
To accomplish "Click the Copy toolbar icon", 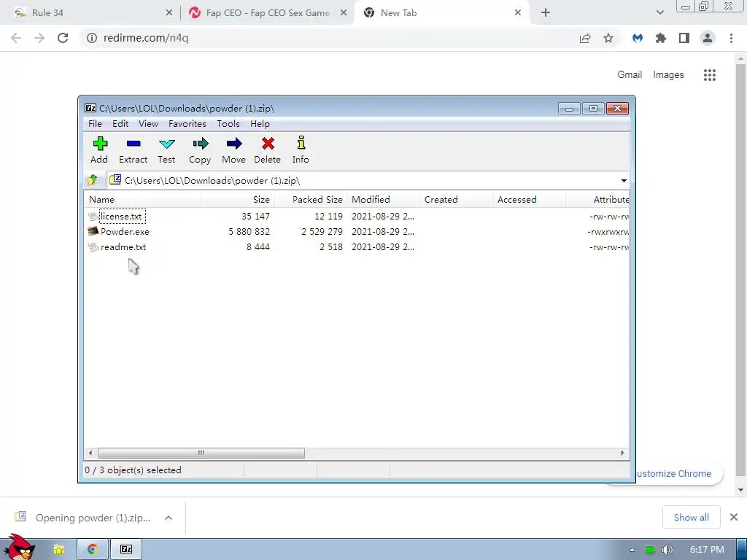I will point(200,150).
